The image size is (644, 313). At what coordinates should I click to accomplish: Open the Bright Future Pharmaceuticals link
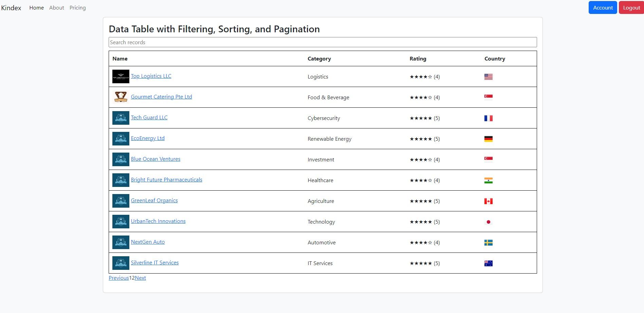[167, 180]
